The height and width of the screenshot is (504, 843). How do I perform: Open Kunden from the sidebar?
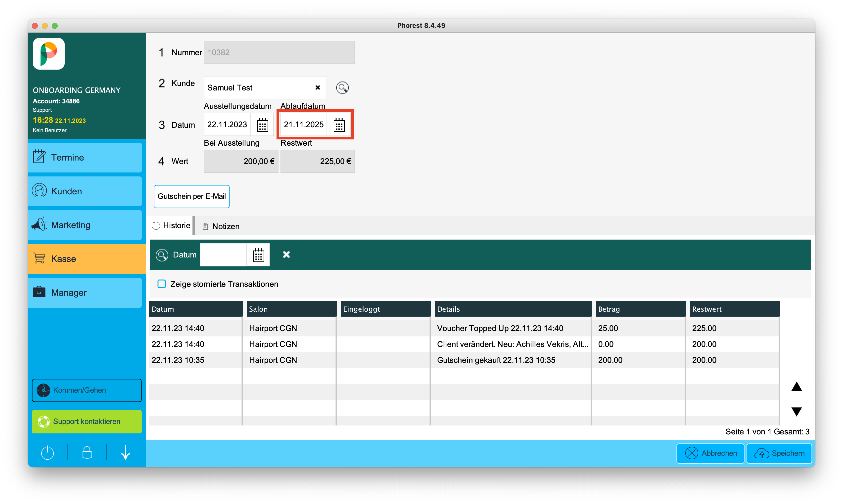pos(85,191)
